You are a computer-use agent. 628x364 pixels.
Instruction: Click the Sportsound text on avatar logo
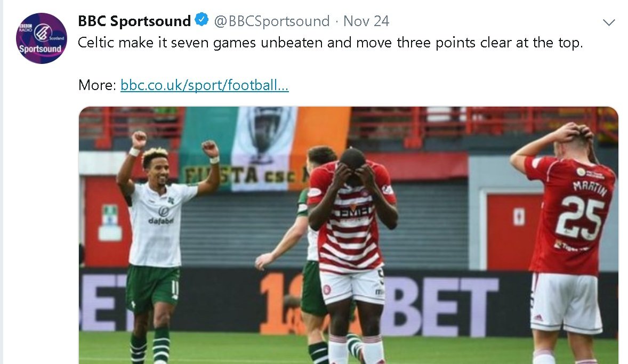(x=40, y=49)
